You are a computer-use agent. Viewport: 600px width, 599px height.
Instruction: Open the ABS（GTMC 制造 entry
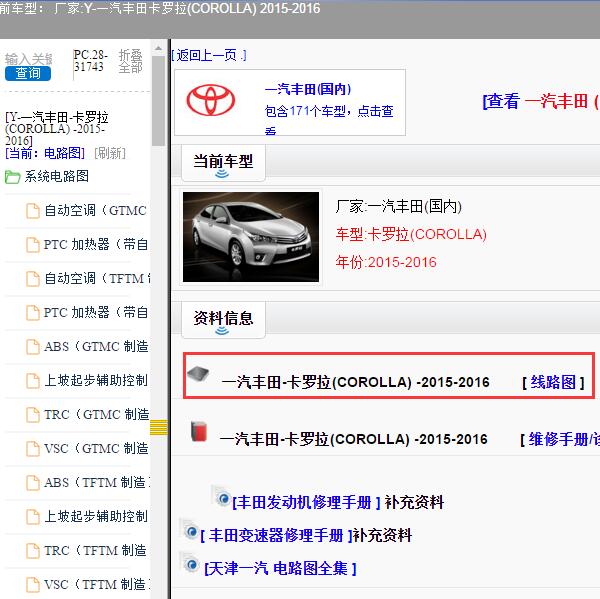tap(96, 346)
